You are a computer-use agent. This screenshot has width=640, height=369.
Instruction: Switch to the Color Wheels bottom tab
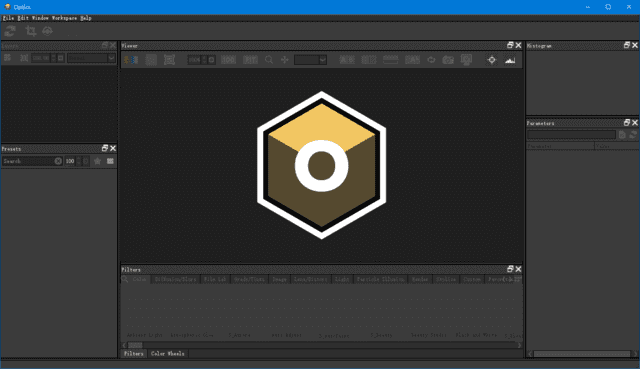click(x=168, y=353)
